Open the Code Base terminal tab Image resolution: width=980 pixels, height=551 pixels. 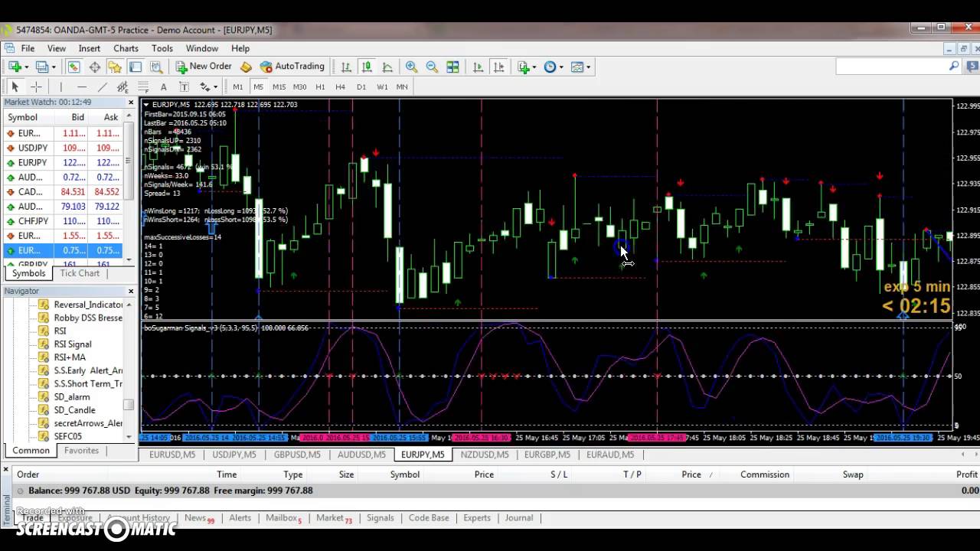[429, 518]
